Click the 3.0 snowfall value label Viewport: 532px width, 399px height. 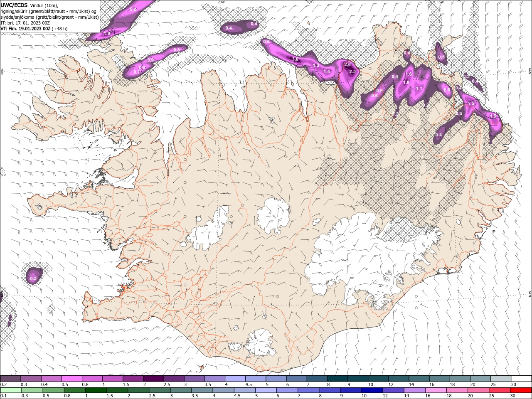click(x=295, y=59)
